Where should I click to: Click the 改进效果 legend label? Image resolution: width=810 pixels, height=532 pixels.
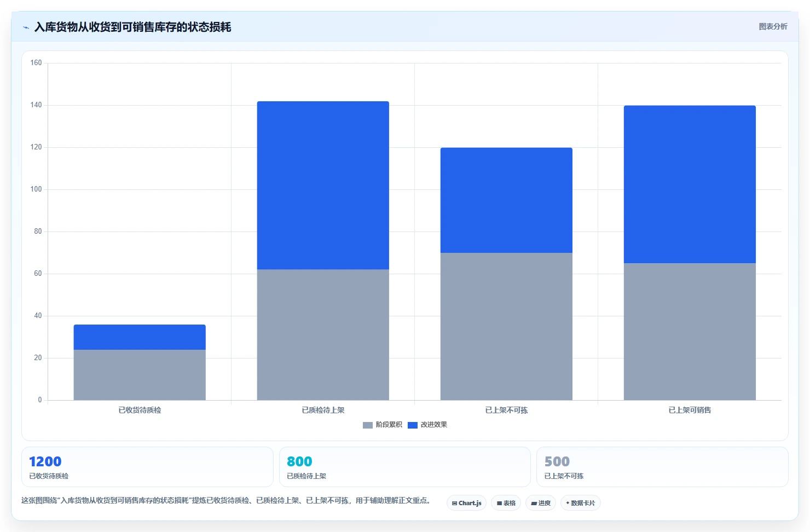point(433,425)
